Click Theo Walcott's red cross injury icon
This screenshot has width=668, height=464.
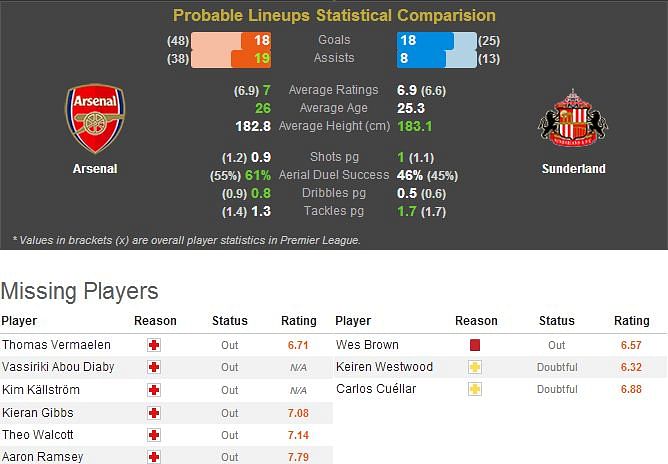pos(154,435)
